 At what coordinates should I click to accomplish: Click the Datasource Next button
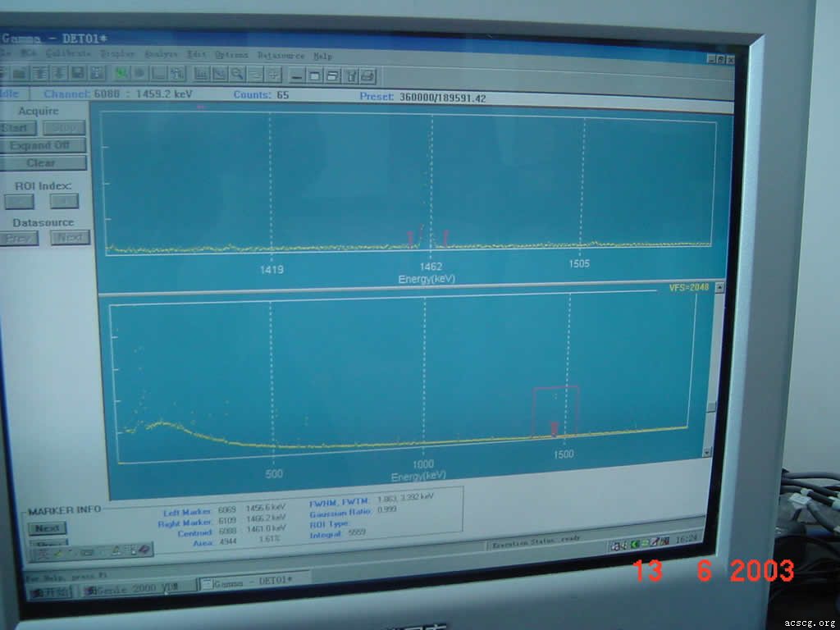click(70, 238)
